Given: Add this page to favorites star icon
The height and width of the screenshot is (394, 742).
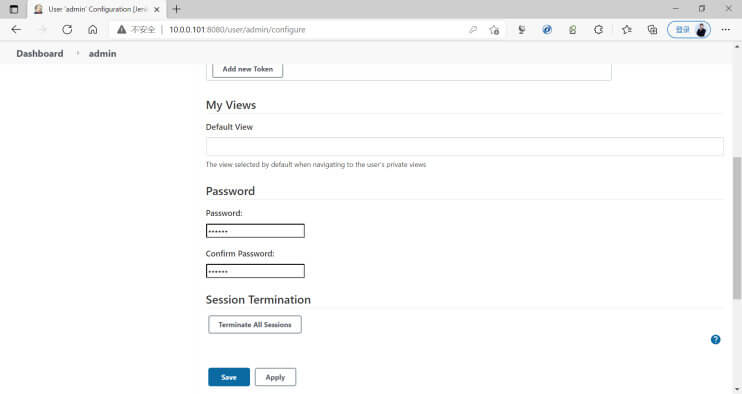Looking at the screenshot, I should tap(495, 29).
